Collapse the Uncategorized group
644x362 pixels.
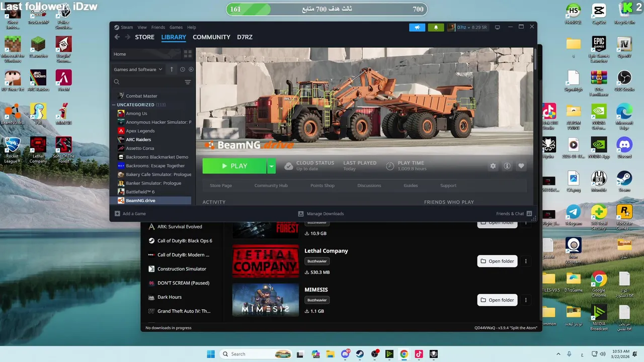114,105
